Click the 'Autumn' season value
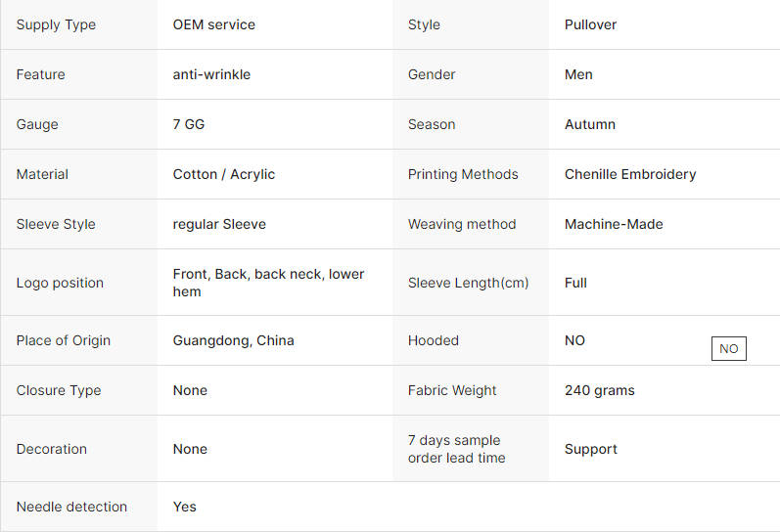Image resolution: width=780 pixels, height=532 pixels. pyautogui.click(x=590, y=124)
